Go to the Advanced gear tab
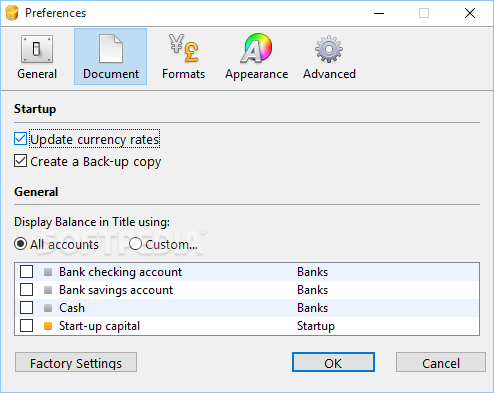This screenshot has width=494, height=393. pos(329,57)
